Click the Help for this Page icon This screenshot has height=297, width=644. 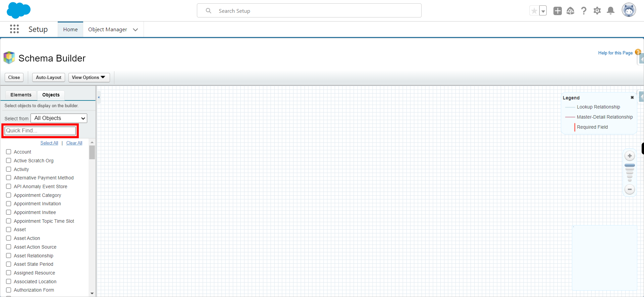point(638,52)
